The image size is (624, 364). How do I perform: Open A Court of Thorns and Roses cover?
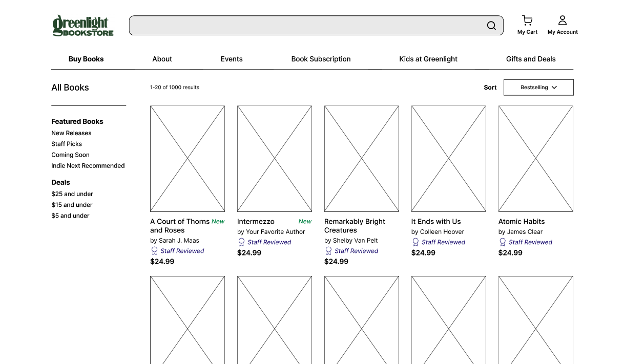tap(188, 159)
